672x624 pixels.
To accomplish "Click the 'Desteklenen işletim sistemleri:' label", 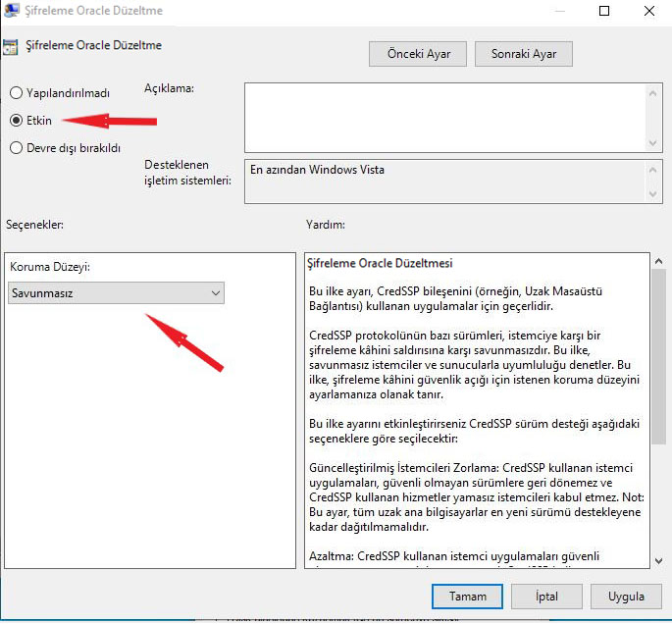I will (x=187, y=173).
